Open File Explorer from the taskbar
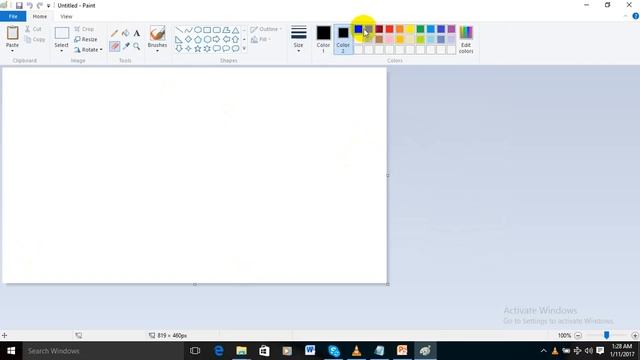Image resolution: width=640 pixels, height=360 pixels. point(242,351)
